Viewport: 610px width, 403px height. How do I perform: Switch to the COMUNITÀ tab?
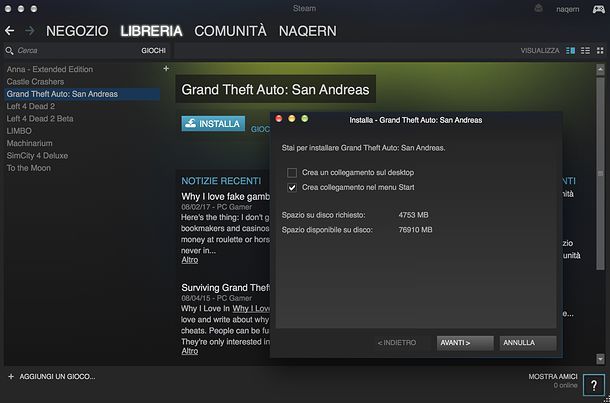click(x=230, y=31)
